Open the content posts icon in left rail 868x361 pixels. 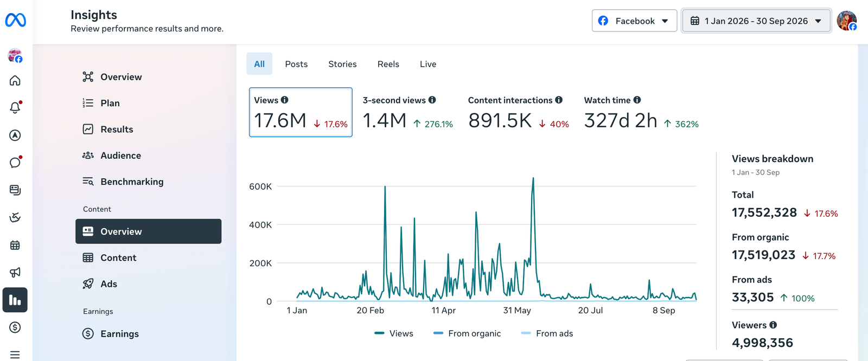pos(15,190)
